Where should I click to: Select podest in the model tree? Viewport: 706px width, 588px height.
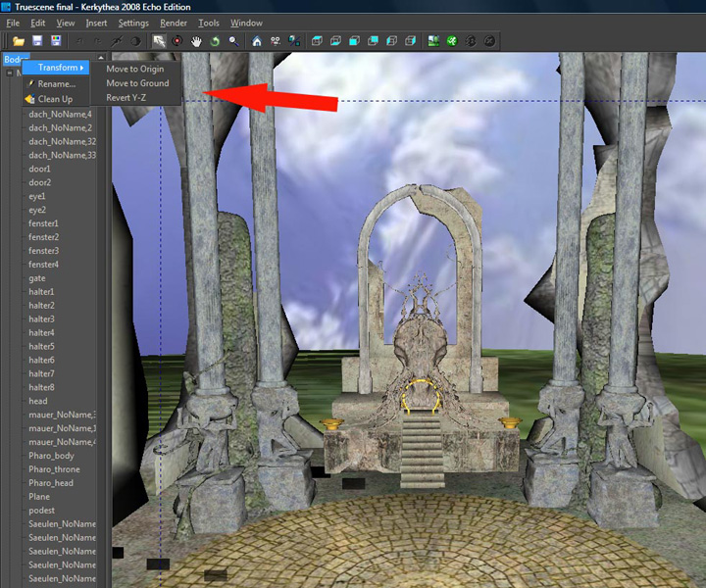point(41,511)
